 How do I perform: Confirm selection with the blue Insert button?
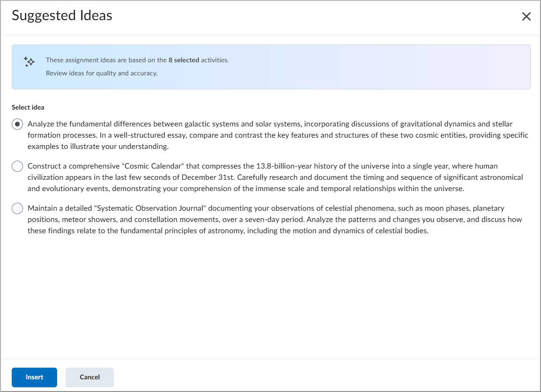pyautogui.click(x=34, y=377)
